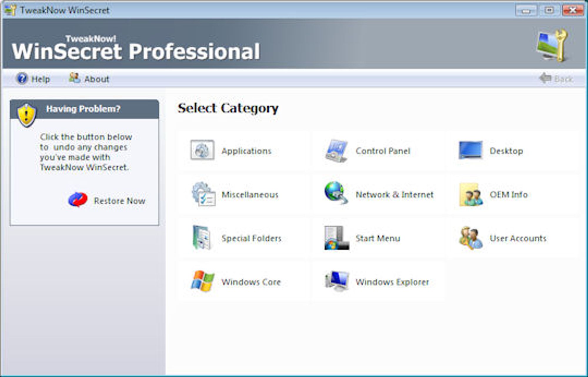This screenshot has width=588, height=377.
Task: Maximize the TweakNow WinSecret window
Action: 549,10
